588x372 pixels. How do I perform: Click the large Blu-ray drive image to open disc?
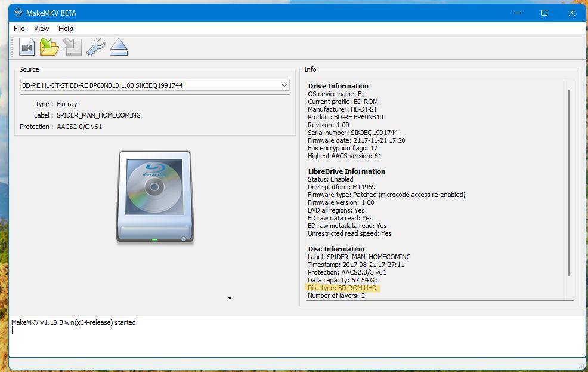click(x=155, y=196)
